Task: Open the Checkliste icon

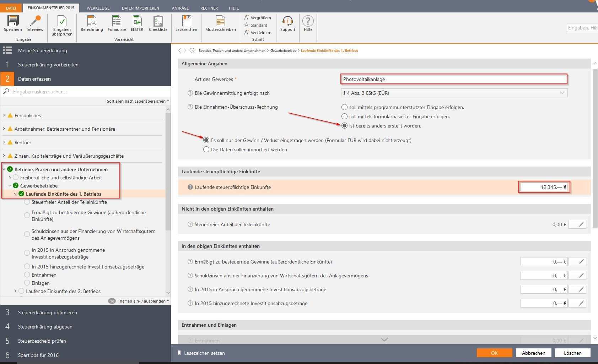Action: (x=158, y=21)
